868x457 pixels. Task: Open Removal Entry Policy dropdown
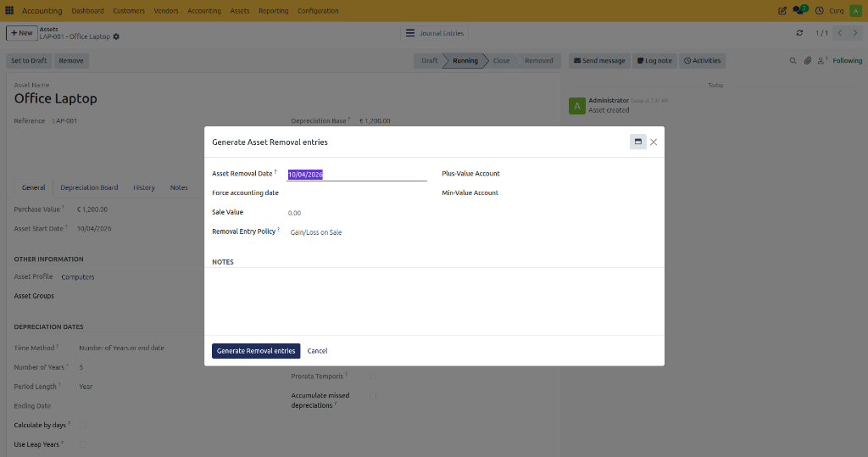tap(357, 232)
